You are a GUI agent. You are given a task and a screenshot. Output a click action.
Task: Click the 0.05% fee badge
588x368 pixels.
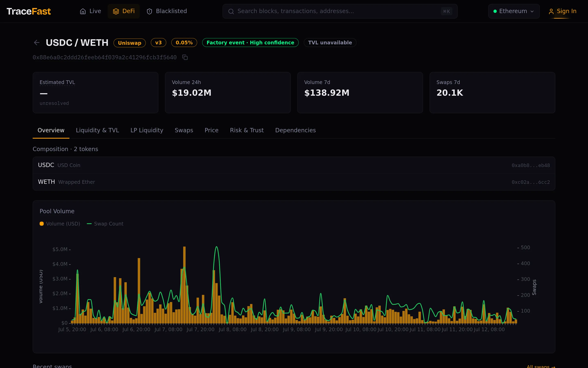click(184, 43)
